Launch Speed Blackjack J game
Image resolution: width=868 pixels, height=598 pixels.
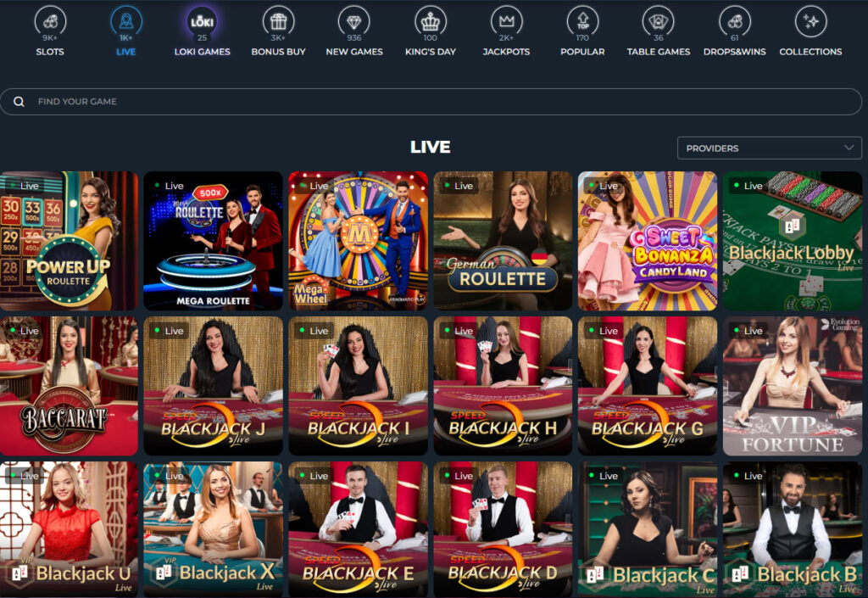click(x=213, y=386)
